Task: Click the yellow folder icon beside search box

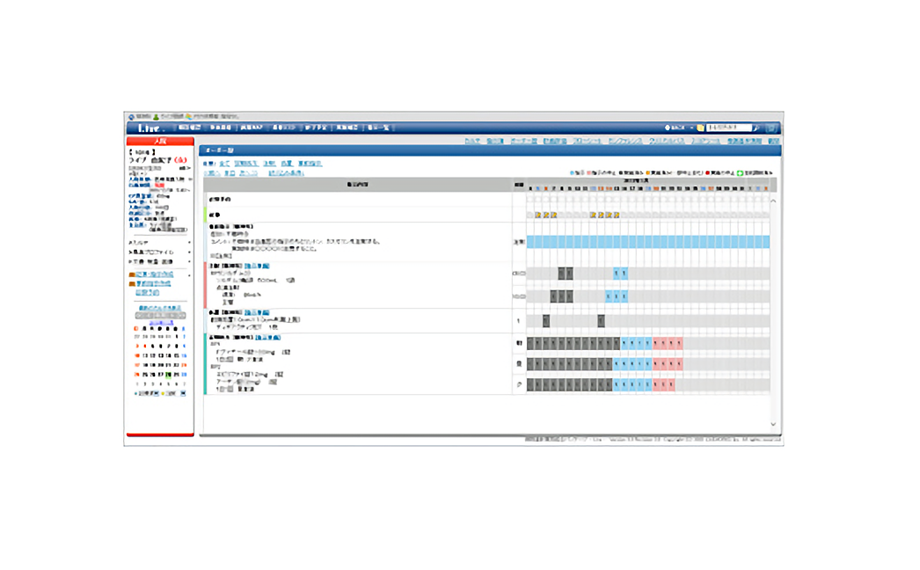Action: pyautogui.click(x=701, y=128)
